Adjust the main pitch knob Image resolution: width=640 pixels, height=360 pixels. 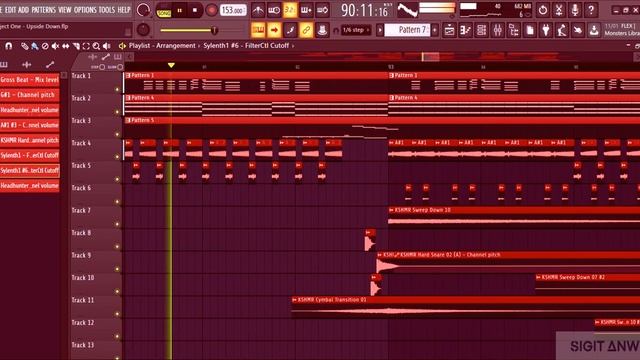coord(143,29)
